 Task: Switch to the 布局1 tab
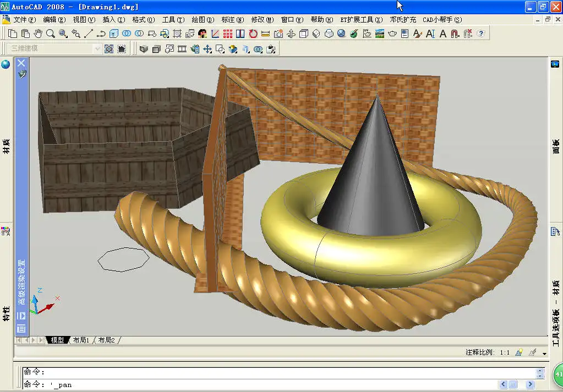click(x=81, y=340)
